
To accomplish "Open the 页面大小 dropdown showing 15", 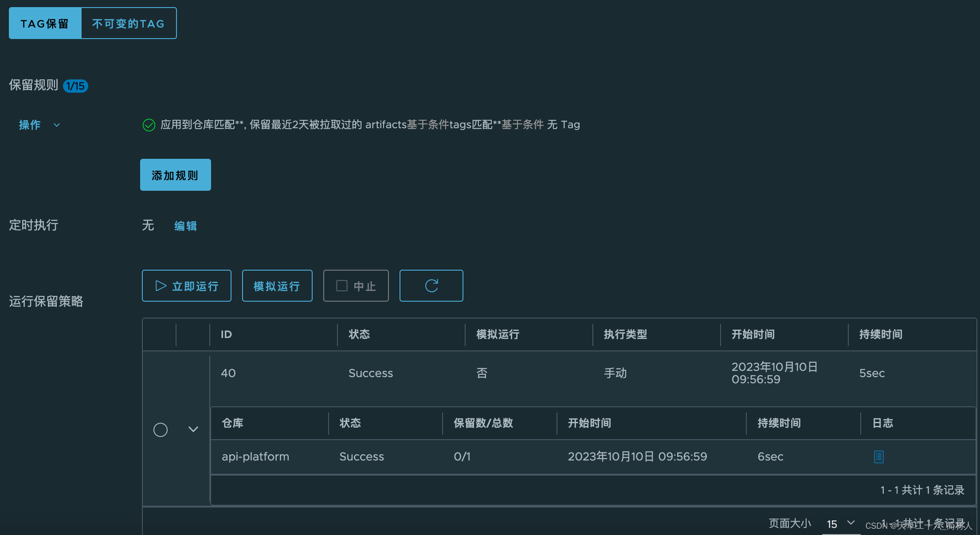I will point(841,524).
